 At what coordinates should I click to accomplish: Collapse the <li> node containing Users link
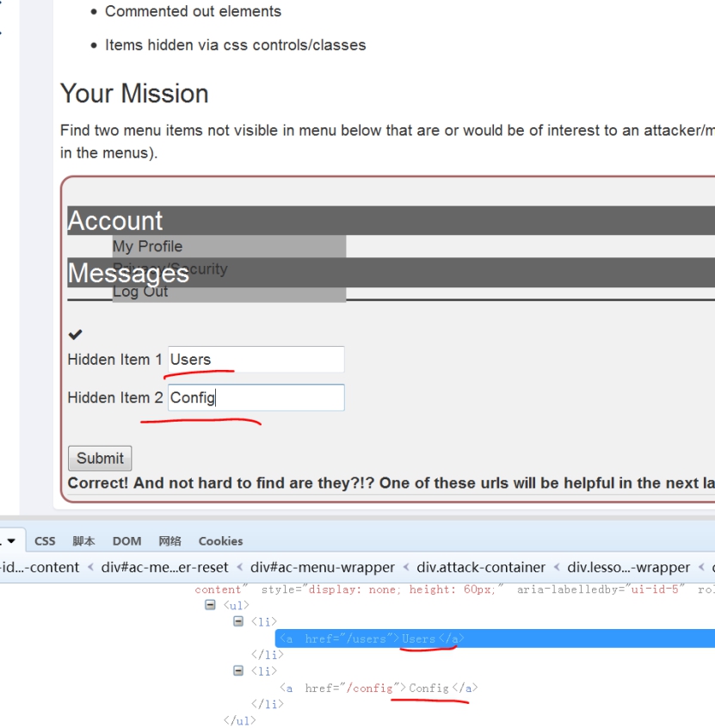238,621
